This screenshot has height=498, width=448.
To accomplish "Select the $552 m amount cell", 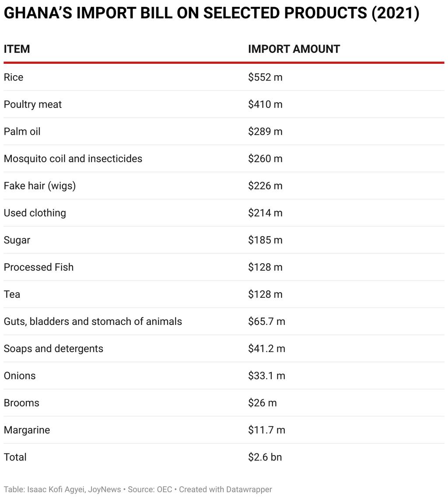I will (265, 77).
